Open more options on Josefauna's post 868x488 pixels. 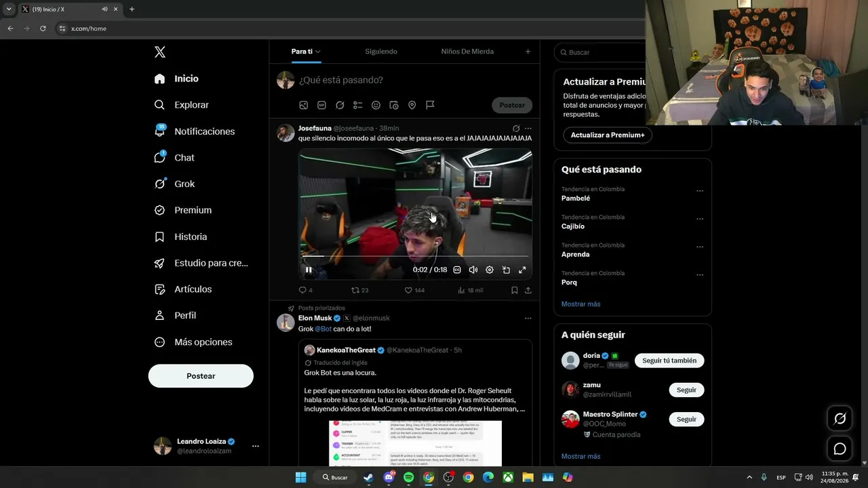pos(528,128)
